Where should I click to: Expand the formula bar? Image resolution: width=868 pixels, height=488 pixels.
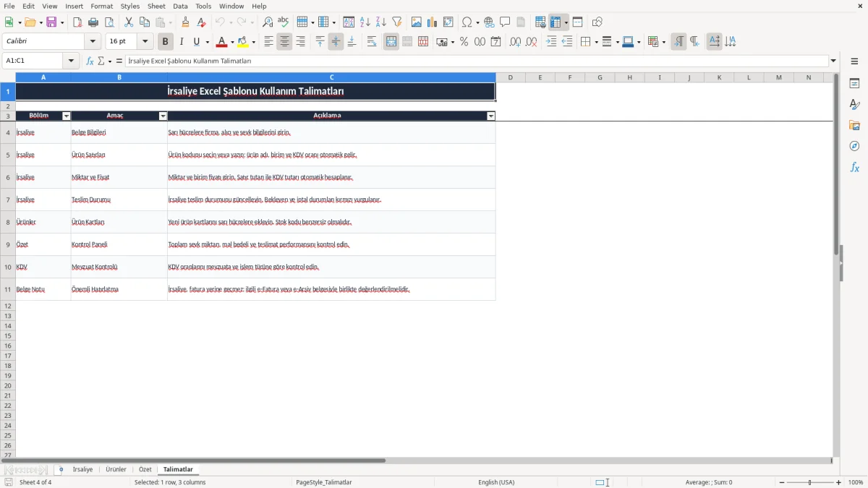(833, 61)
